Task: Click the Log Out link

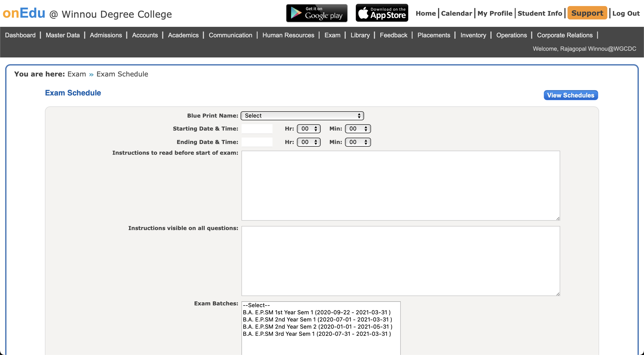Action: tap(626, 13)
